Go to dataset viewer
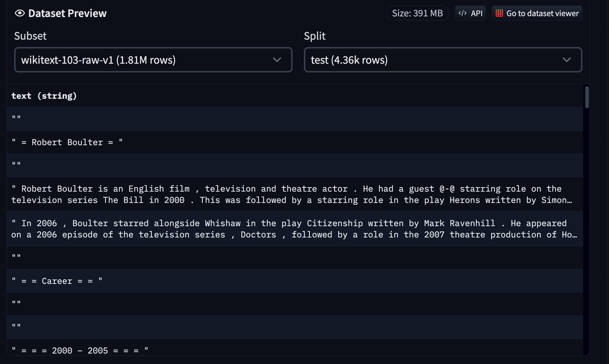Viewport: 609px width, 364px height. click(537, 13)
